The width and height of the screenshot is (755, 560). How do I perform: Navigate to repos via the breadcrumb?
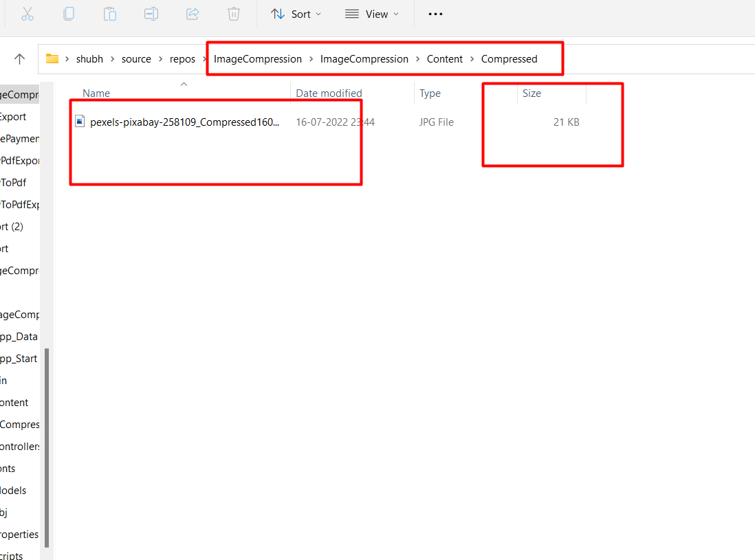pyautogui.click(x=182, y=58)
